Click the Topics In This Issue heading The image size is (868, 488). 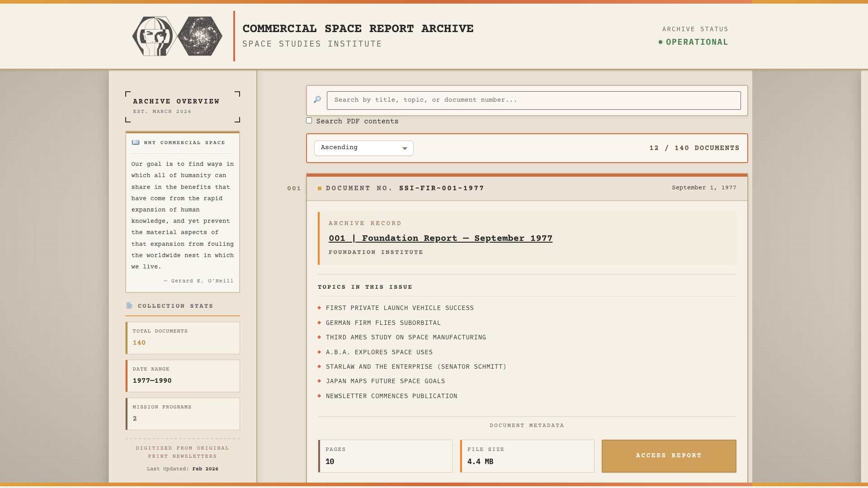(365, 287)
